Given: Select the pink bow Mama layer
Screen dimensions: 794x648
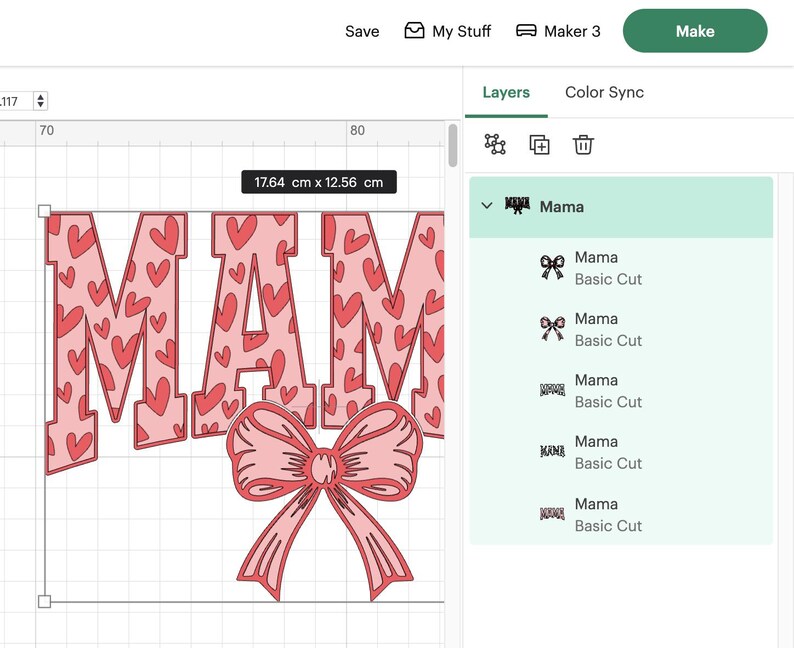Looking at the screenshot, I should (621, 330).
